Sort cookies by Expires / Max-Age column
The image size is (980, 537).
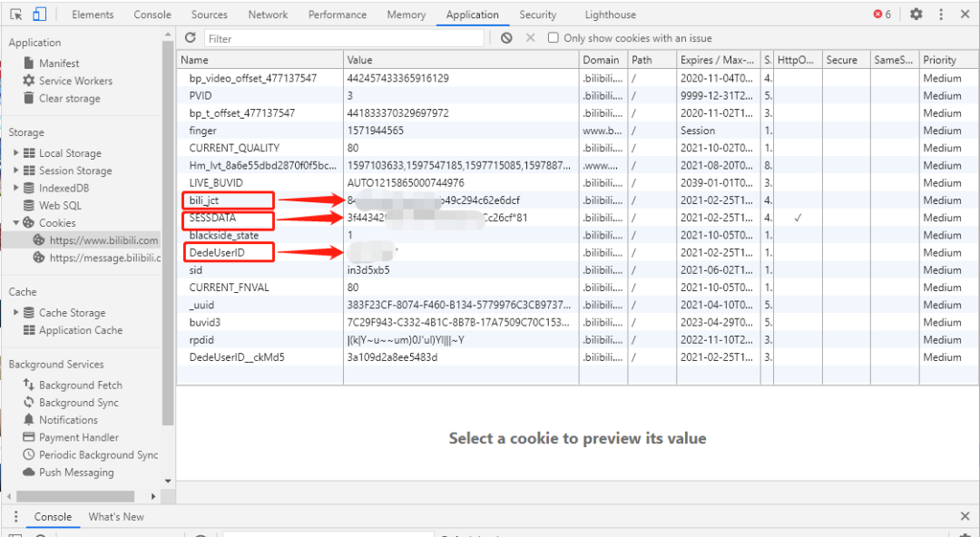[718, 60]
